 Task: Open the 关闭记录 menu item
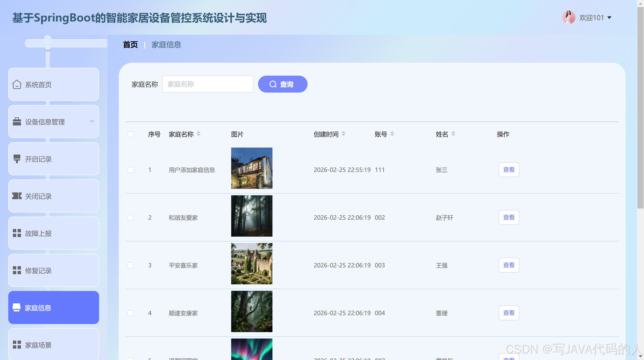point(53,196)
